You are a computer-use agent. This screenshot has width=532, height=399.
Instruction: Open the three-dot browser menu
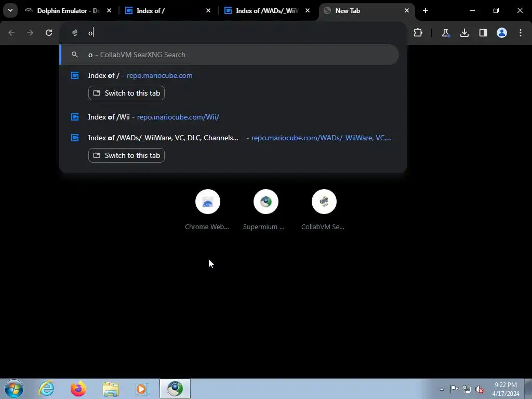(x=521, y=33)
